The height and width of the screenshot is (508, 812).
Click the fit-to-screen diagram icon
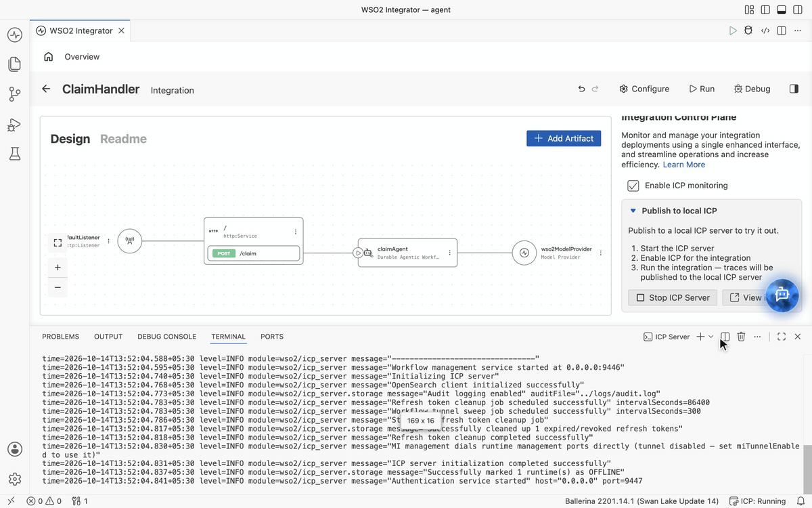[x=58, y=242]
